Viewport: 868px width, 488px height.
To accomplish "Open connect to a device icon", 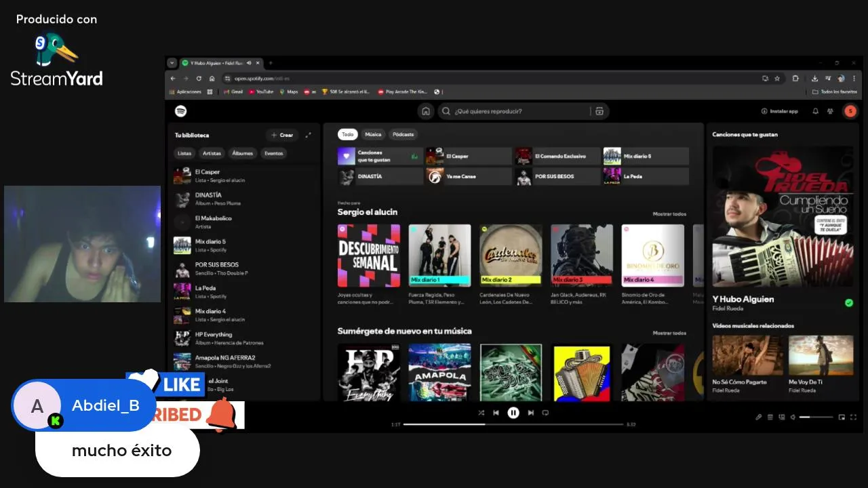I will tap(782, 417).
